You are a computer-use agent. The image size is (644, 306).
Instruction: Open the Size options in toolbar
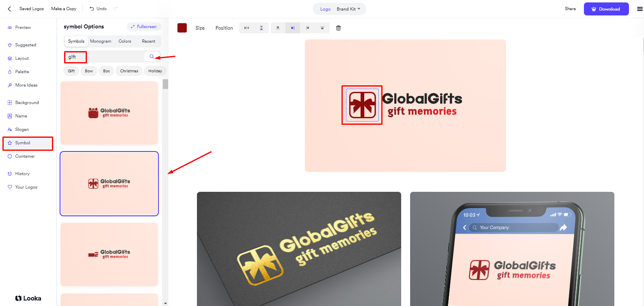(x=200, y=28)
